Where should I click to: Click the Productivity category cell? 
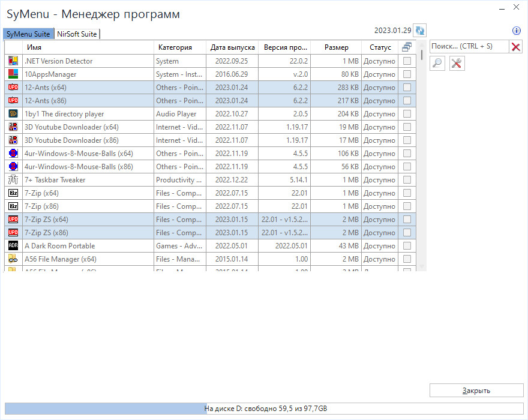pos(179,180)
